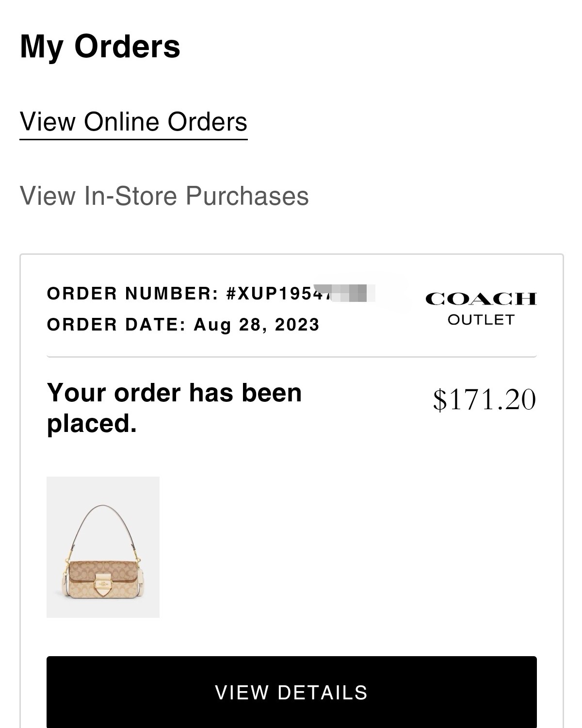Click the ORDER DATE label
The height and width of the screenshot is (728, 582).
pos(116,325)
